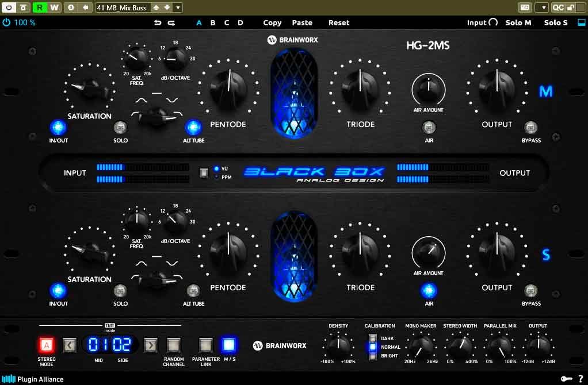Click the license key icon
Screen dimensions: 588x385
tap(566, 379)
